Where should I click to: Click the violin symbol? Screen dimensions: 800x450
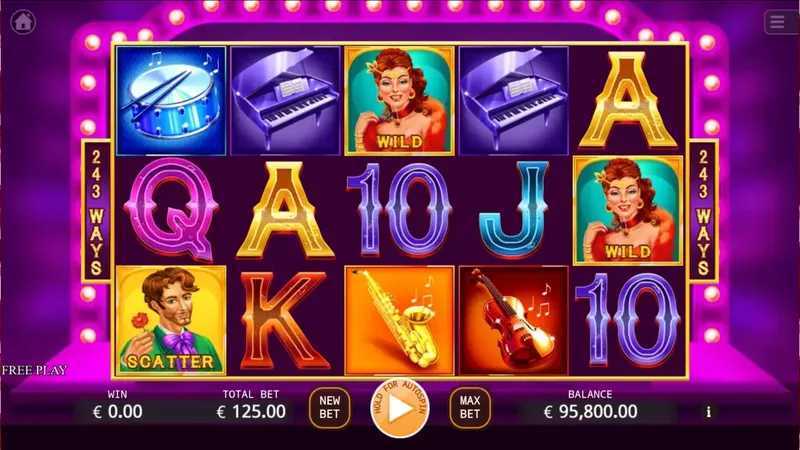(514, 320)
